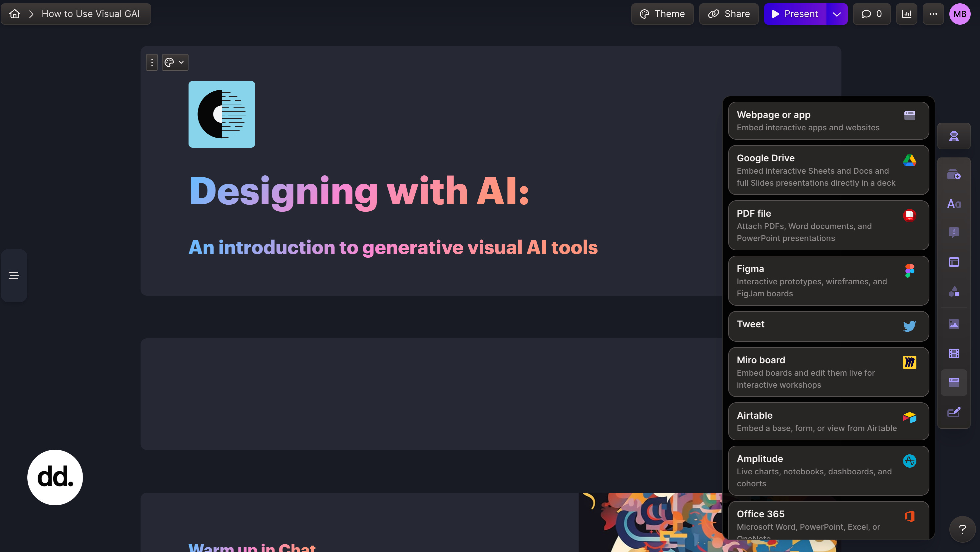The width and height of the screenshot is (980, 552).
Task: Open the card's three-dot options menu
Action: [x=152, y=62]
